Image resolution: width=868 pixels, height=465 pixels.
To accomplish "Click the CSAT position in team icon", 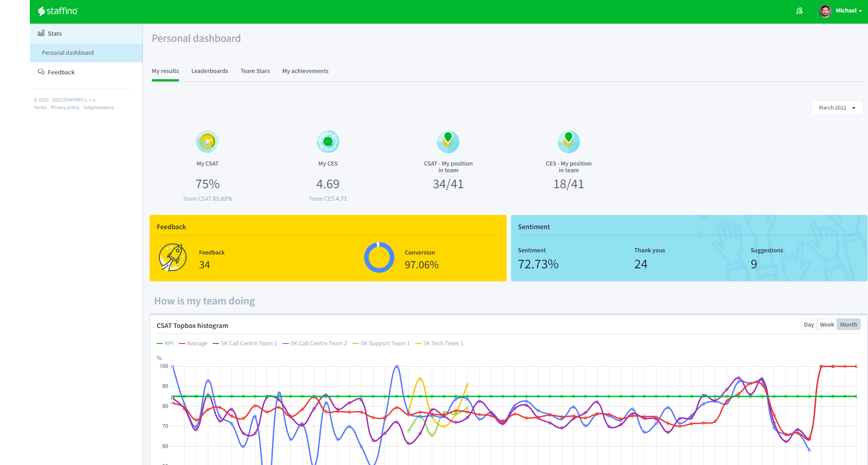I will 448,142.
